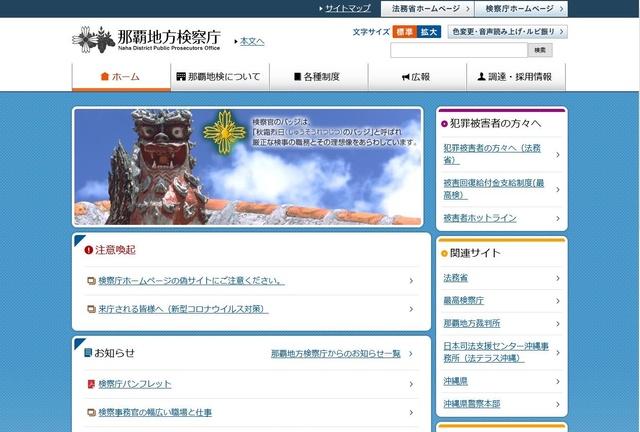Image resolution: width=640 pixels, height=432 pixels.
Task: Open 被害者ホットライン link
Action: pos(480,218)
